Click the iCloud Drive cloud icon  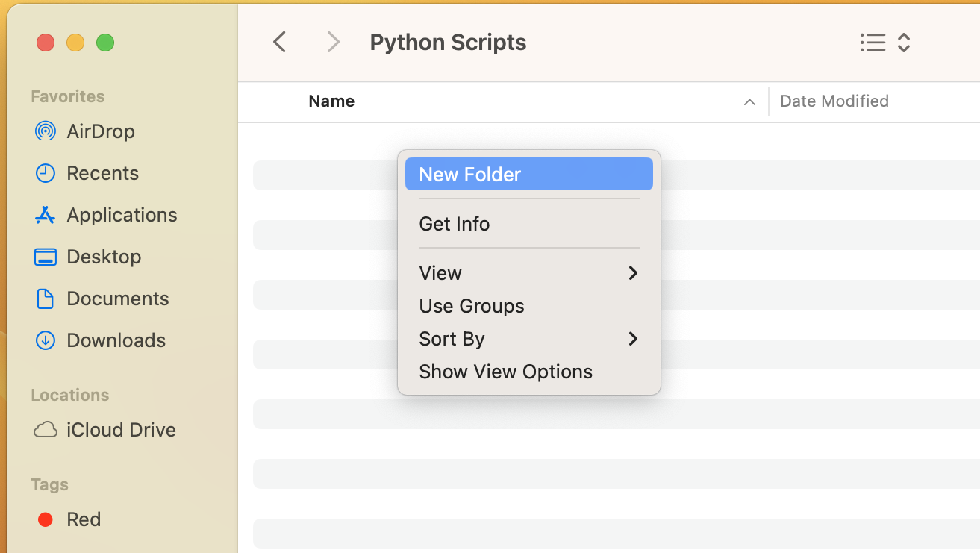[x=46, y=430]
